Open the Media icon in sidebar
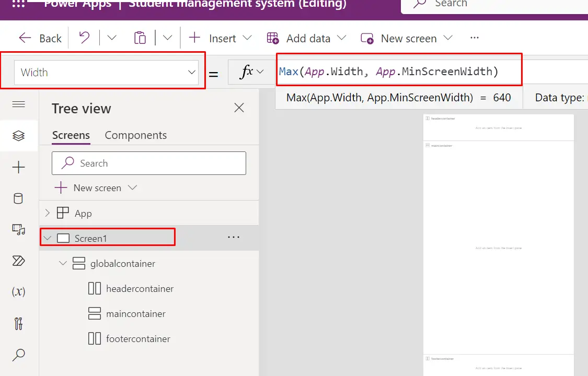The width and height of the screenshot is (588, 376). 19,229
